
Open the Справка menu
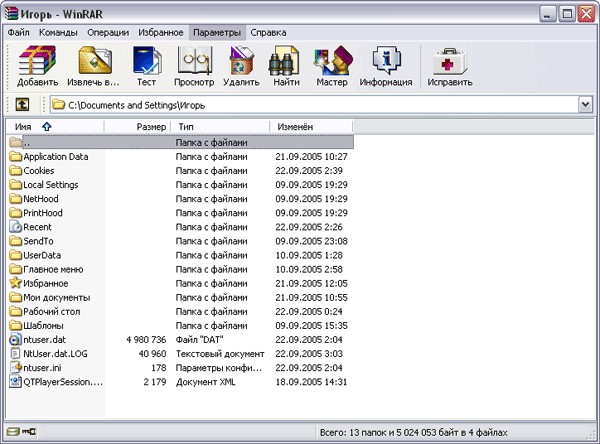(x=268, y=33)
